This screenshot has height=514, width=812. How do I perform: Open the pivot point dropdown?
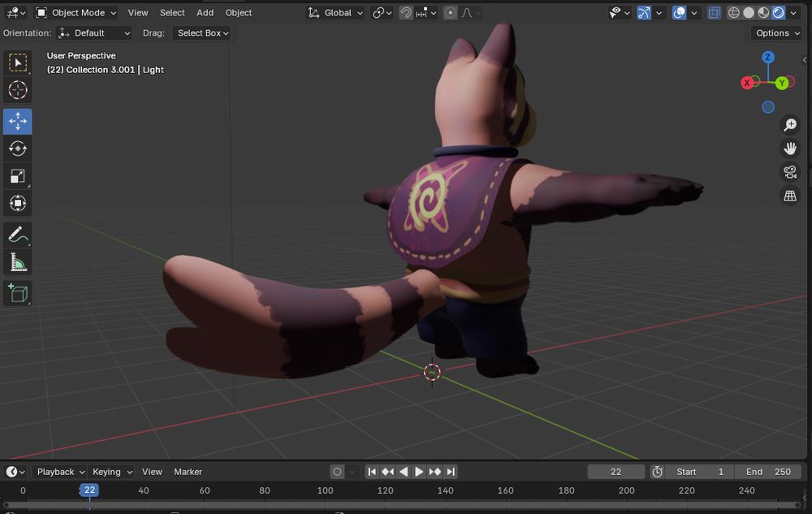[382, 13]
